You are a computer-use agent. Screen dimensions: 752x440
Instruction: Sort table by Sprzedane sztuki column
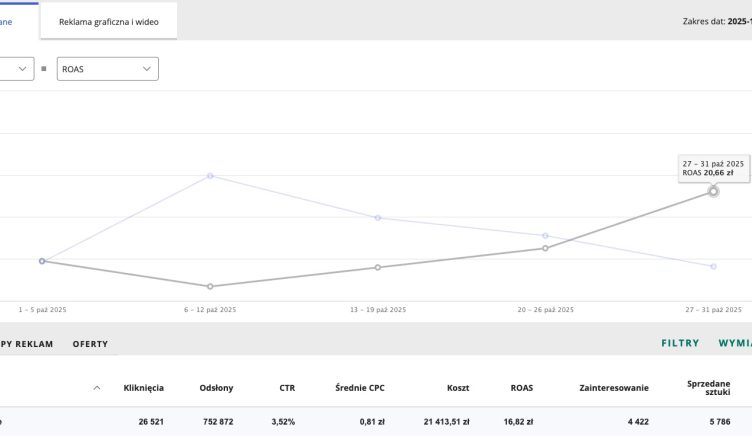click(x=709, y=387)
